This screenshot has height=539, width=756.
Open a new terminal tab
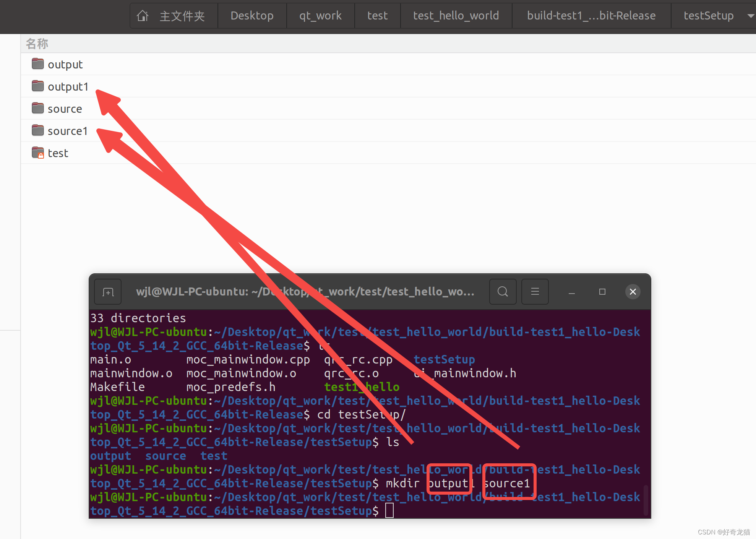click(108, 292)
